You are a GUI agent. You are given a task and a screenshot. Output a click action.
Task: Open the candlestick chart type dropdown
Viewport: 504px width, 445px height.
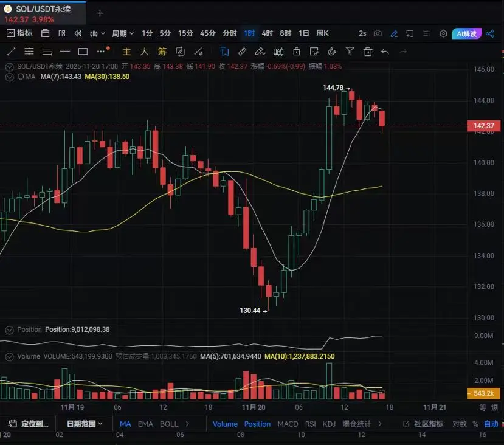(x=97, y=33)
